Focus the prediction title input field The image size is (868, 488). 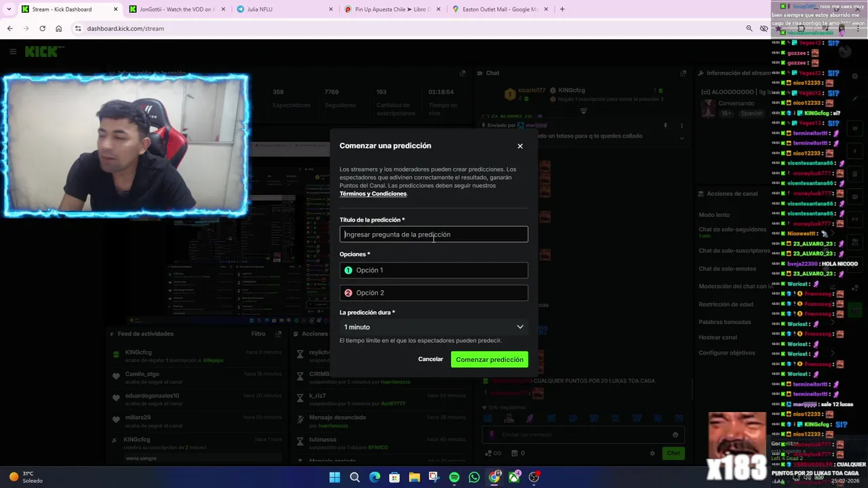coord(434,235)
